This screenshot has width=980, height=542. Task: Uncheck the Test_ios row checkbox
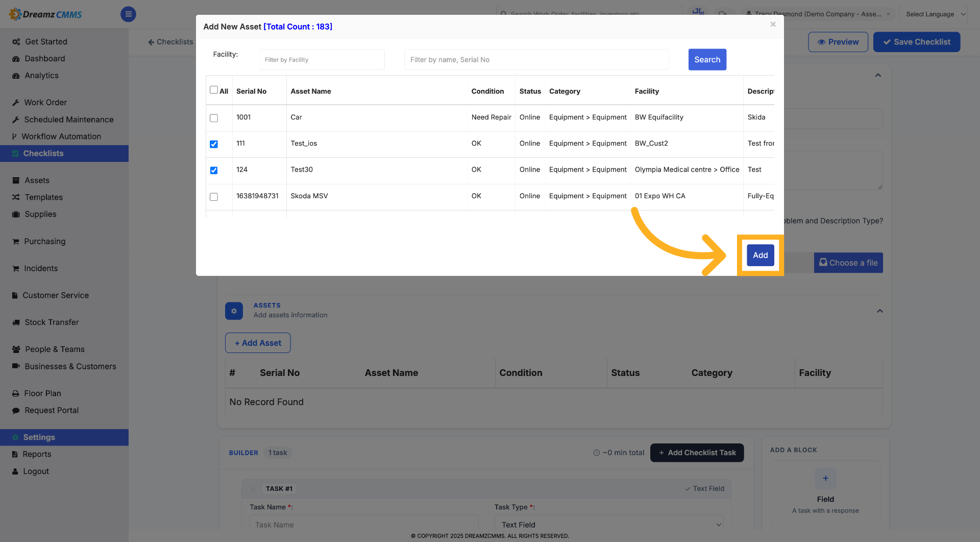214,144
